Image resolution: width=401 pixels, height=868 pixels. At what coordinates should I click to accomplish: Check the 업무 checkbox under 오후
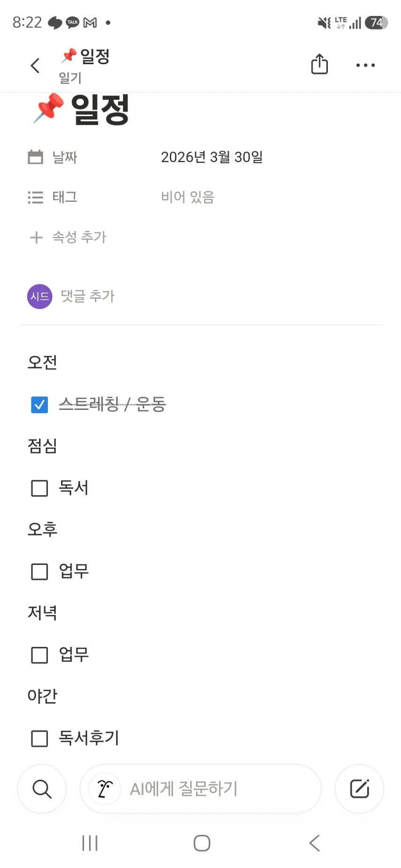click(x=39, y=571)
